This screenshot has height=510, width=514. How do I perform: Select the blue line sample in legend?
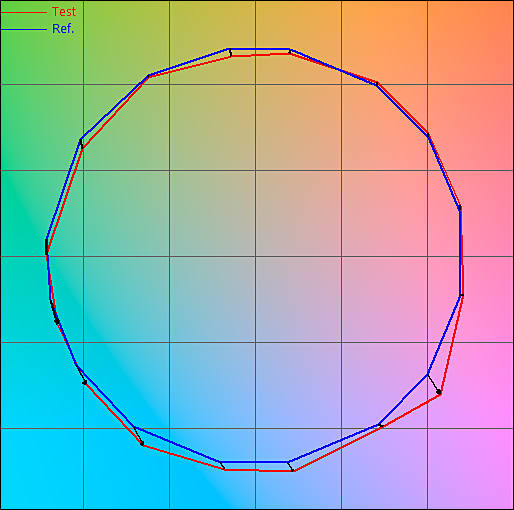pos(24,30)
